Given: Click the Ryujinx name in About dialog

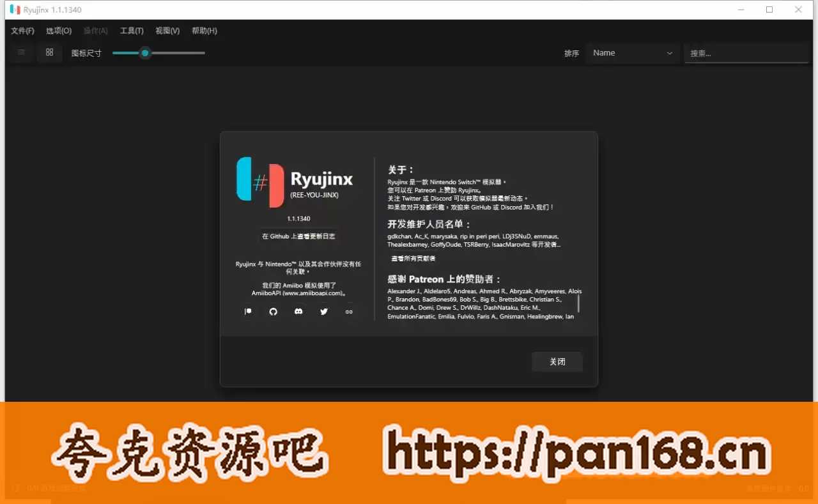Looking at the screenshot, I should pos(321,179).
